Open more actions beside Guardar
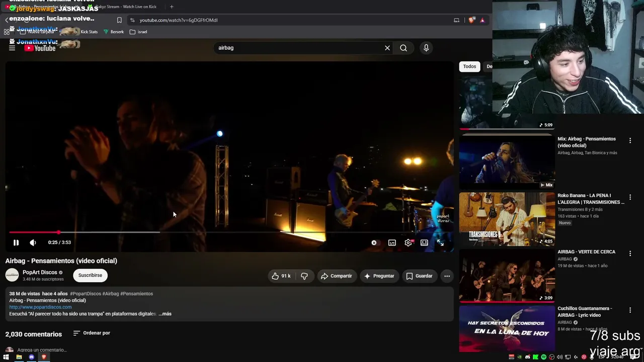 pyautogui.click(x=447, y=276)
